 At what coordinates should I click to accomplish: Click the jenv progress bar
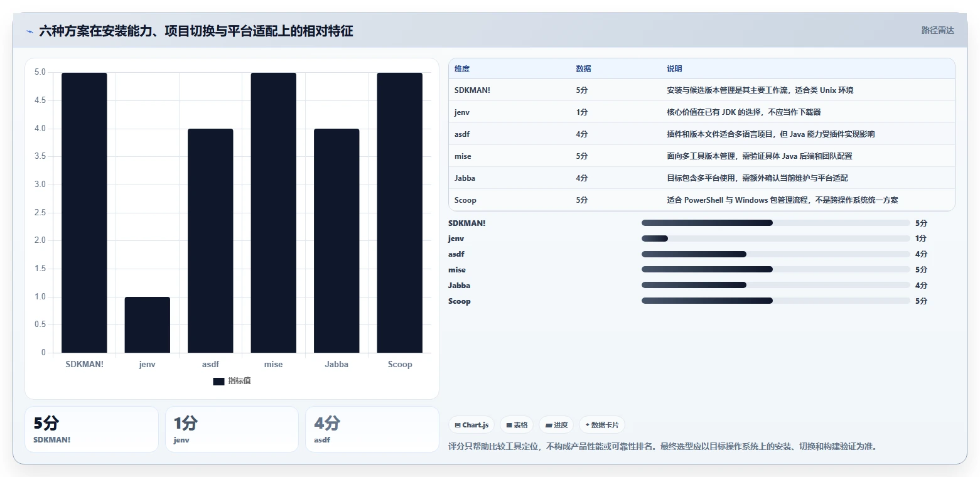click(776, 238)
